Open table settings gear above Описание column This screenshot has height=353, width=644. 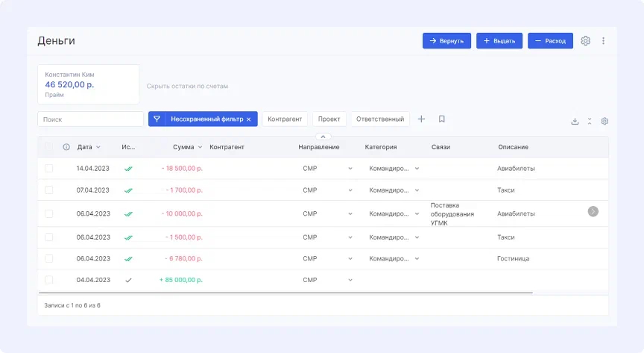coord(604,122)
